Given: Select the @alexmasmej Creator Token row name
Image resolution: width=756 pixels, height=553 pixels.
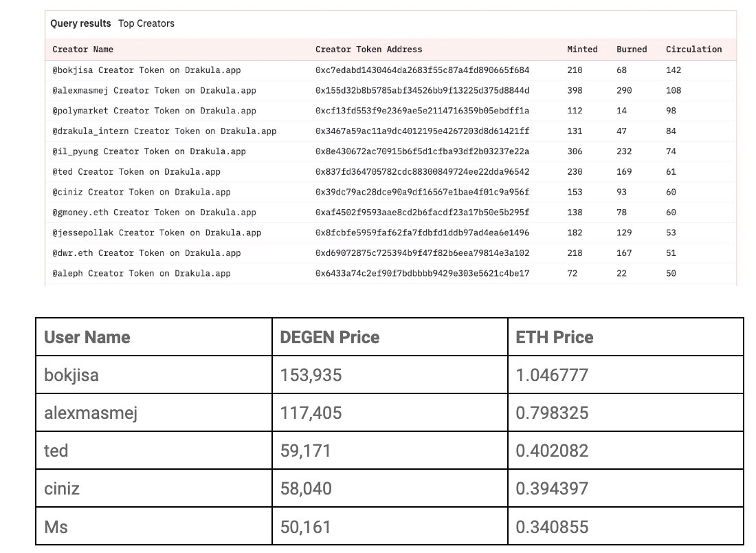Looking at the screenshot, I should 154,90.
